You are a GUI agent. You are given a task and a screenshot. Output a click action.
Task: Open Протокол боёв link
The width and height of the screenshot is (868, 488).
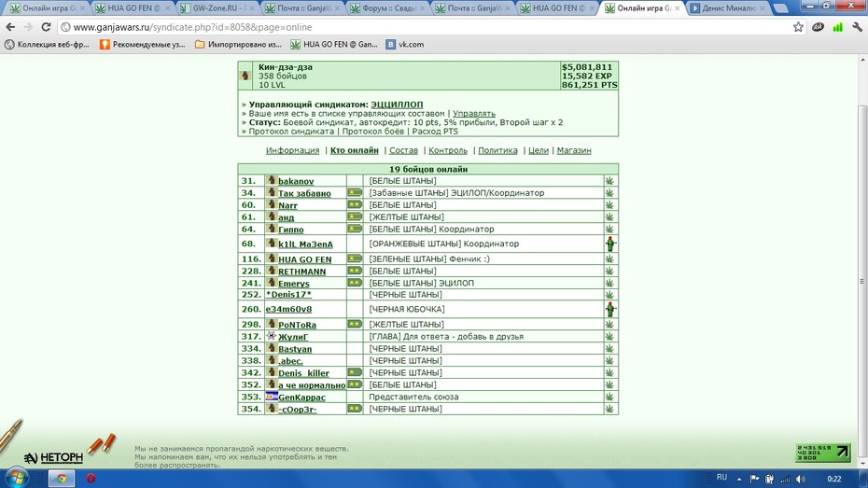tap(374, 132)
